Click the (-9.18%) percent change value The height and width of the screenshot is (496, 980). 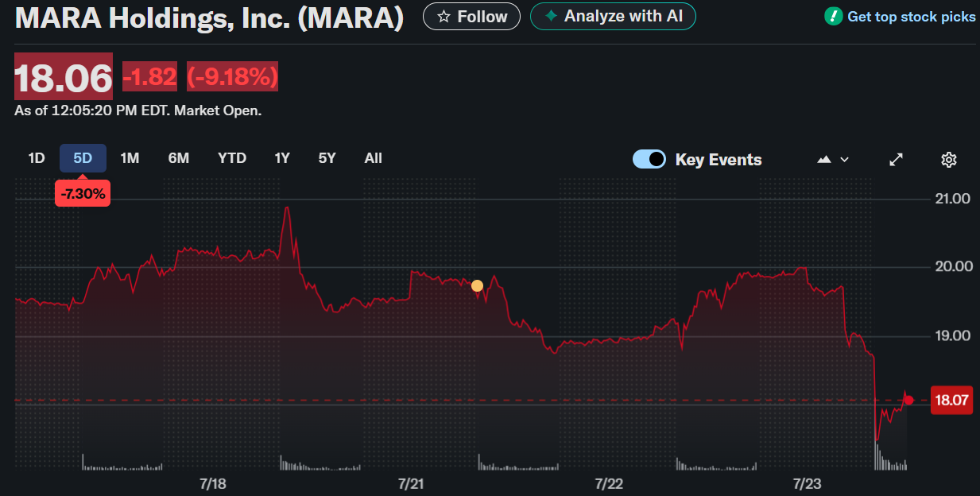232,77
